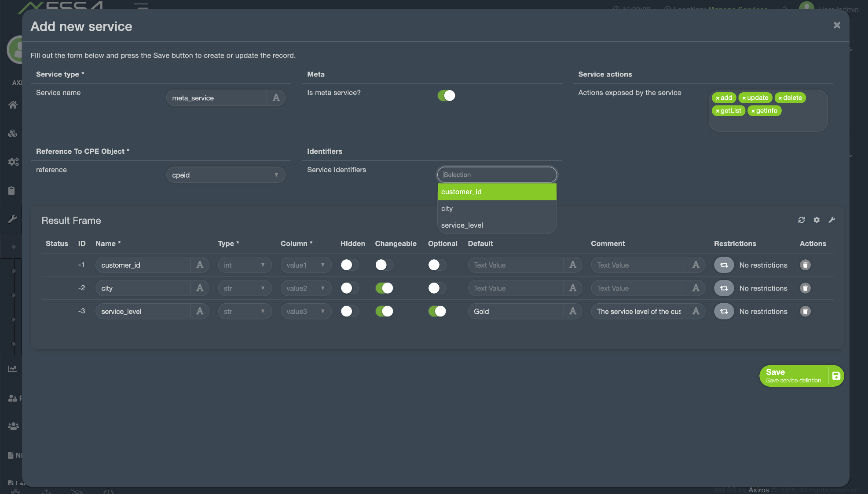868x494 pixels.
Task: Open restrictions editor for customer_id row
Action: 724,265
